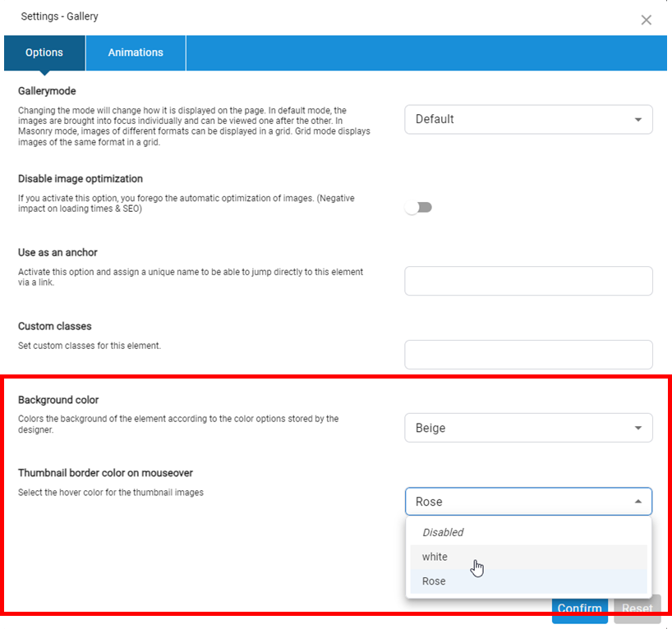Click the Settings - Gallery dialog title
The height and width of the screenshot is (629, 672).
point(59,16)
